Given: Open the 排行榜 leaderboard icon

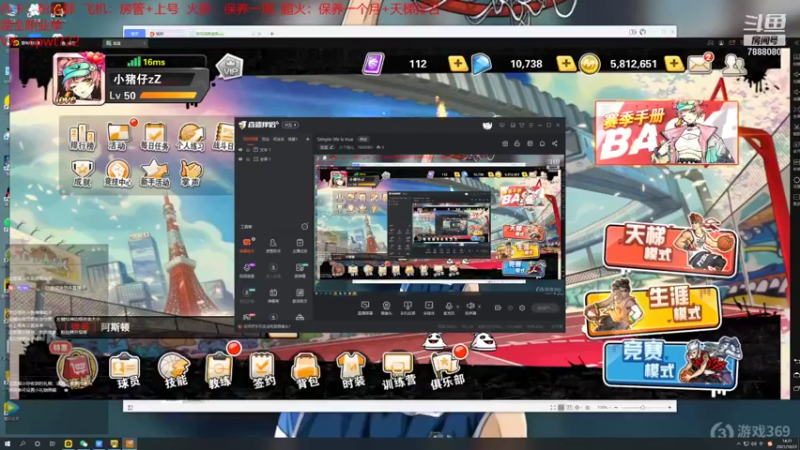Looking at the screenshot, I should (82, 137).
